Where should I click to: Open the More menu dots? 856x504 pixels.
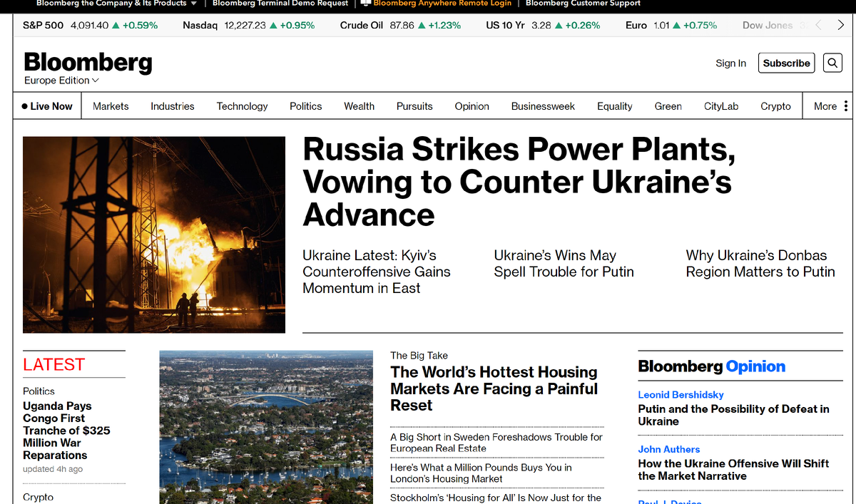[x=846, y=106]
